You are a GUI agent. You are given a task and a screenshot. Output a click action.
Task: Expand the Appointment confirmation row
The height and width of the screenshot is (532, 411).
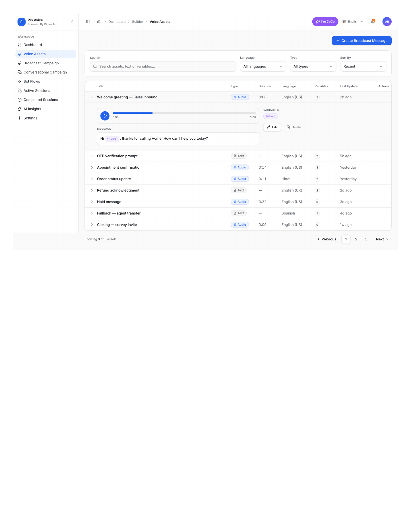[92, 167]
